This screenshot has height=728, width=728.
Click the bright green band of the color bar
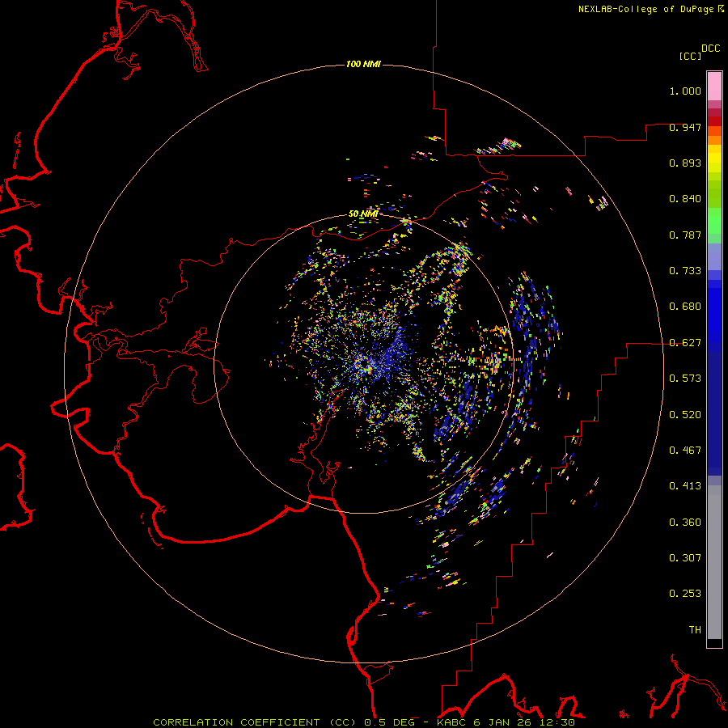click(x=714, y=221)
